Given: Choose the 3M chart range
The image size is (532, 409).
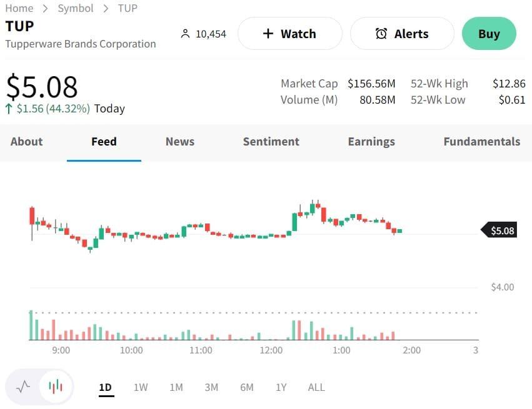Looking at the screenshot, I should click(x=211, y=387).
